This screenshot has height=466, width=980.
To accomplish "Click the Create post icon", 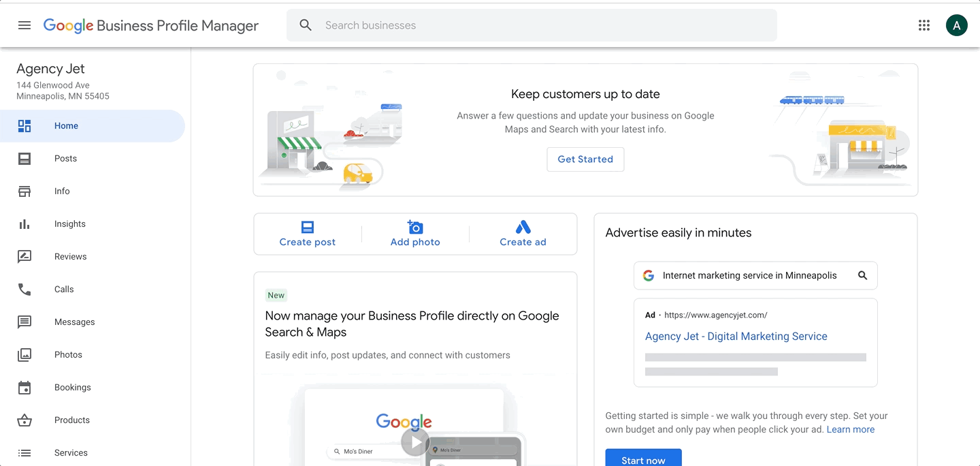I will [x=308, y=227].
